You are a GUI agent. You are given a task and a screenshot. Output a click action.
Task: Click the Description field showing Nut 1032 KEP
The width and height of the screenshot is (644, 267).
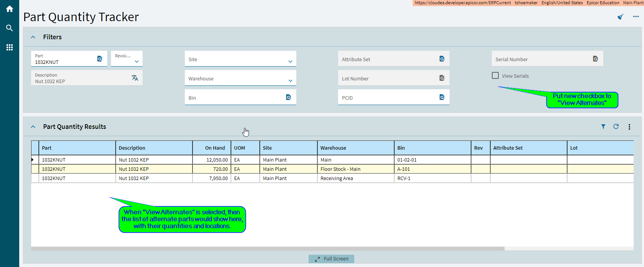click(x=87, y=78)
